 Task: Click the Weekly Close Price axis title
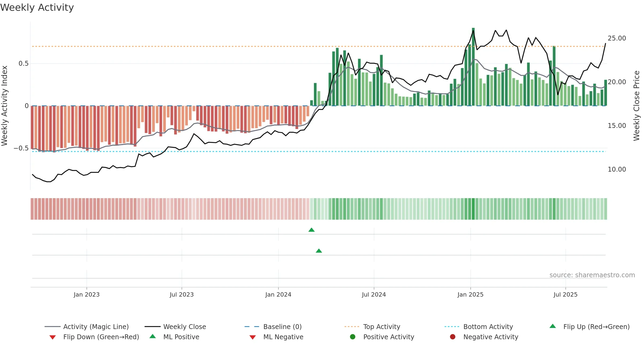tap(636, 106)
